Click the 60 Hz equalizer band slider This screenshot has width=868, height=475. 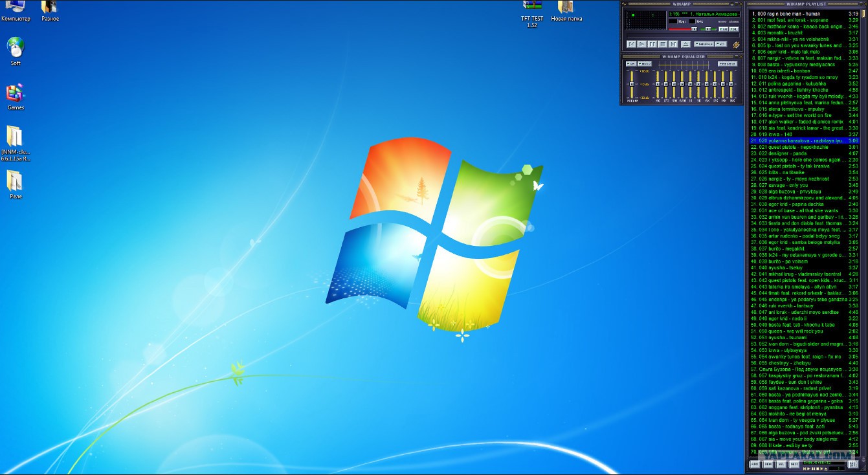click(x=658, y=85)
